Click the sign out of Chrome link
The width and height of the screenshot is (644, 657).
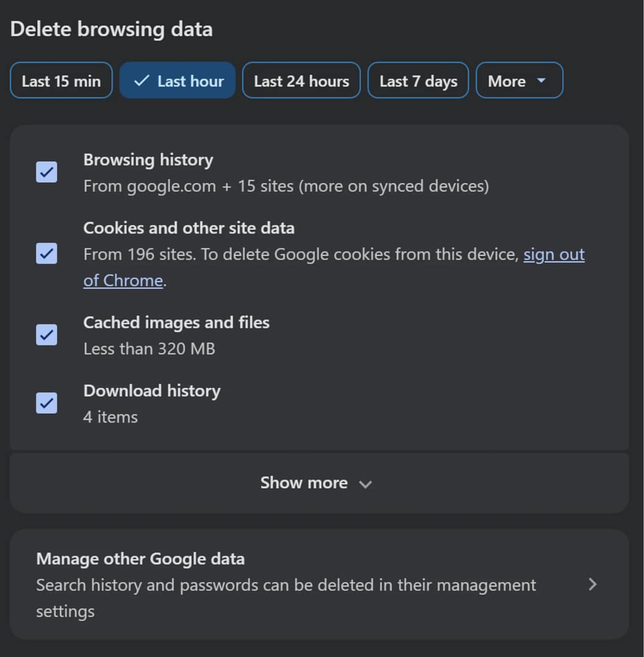coord(553,254)
